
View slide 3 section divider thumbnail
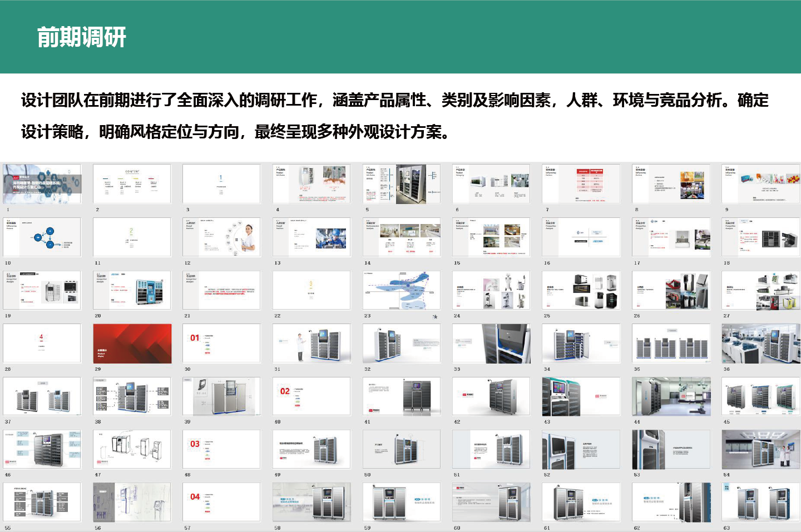point(222,183)
